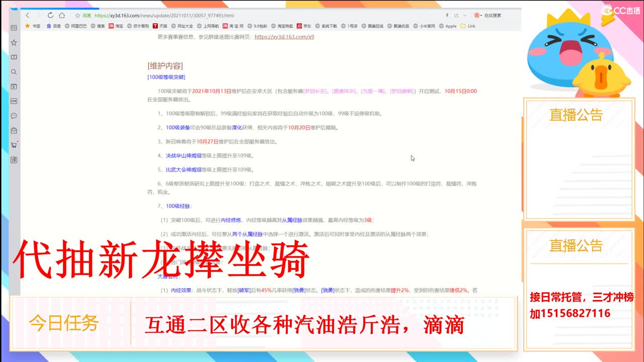Screen dimensions: 644x362
Task: Open the 上网导航 bookmark
Action: coord(208,26)
